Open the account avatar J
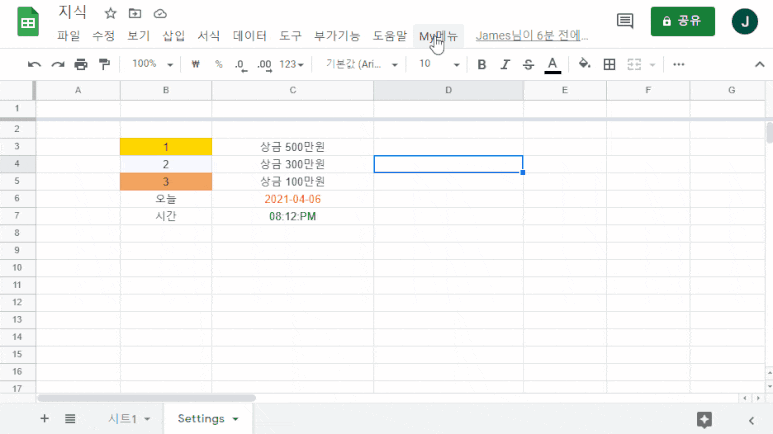Screen dimensions: 773x434 (x=744, y=21)
